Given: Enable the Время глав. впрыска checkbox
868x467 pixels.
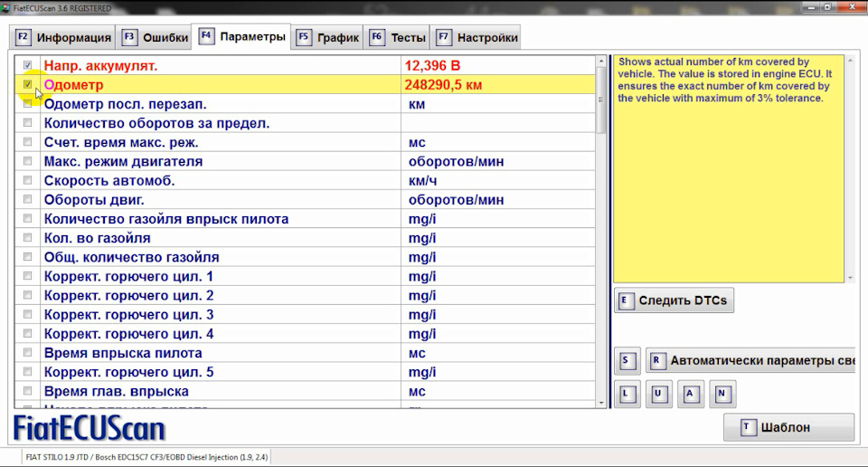Looking at the screenshot, I should pos(28,391).
